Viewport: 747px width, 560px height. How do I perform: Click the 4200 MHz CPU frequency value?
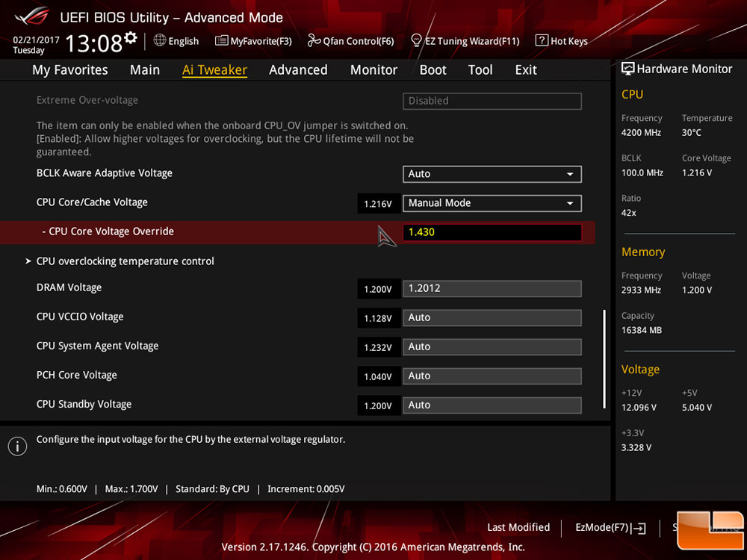641,133
